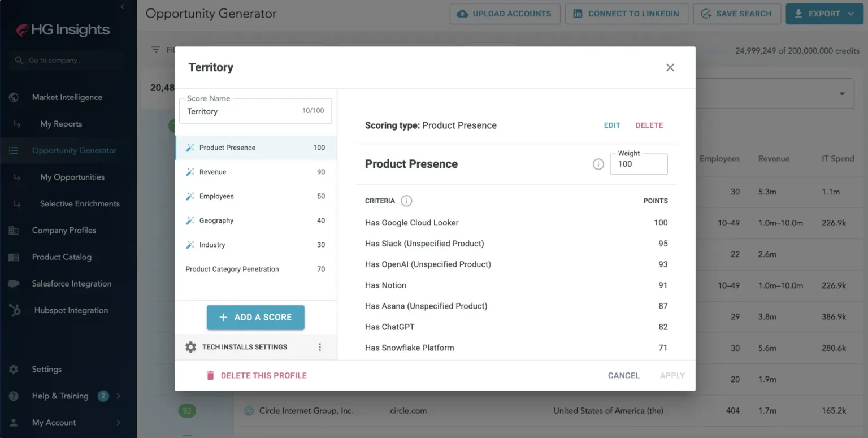868x438 pixels.
Task: Click the info icon next to Criteria
Action: tap(406, 201)
